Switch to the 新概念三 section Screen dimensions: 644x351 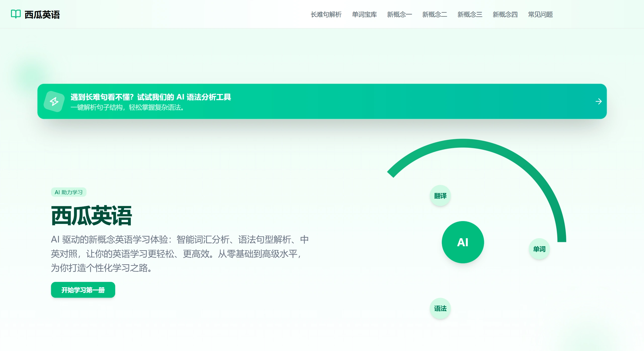click(x=470, y=15)
